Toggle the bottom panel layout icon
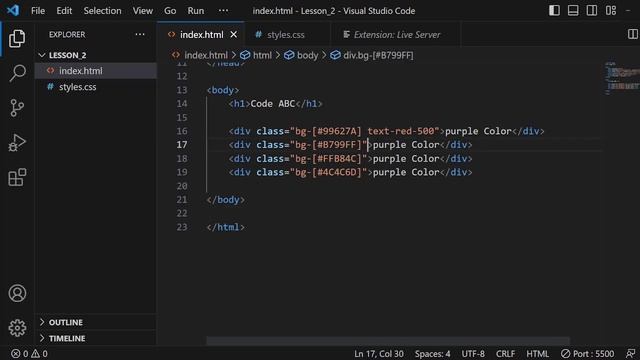The height and width of the screenshot is (360, 640). pos(573,11)
